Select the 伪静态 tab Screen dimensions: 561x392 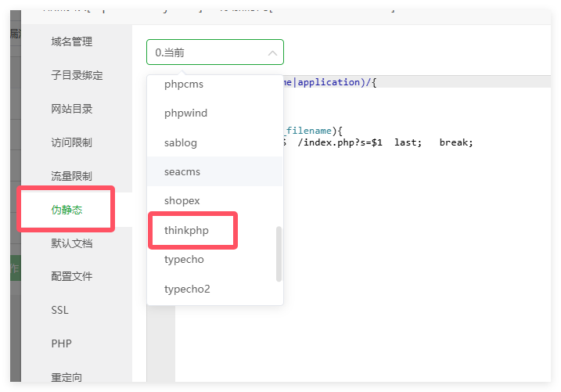[x=67, y=210]
